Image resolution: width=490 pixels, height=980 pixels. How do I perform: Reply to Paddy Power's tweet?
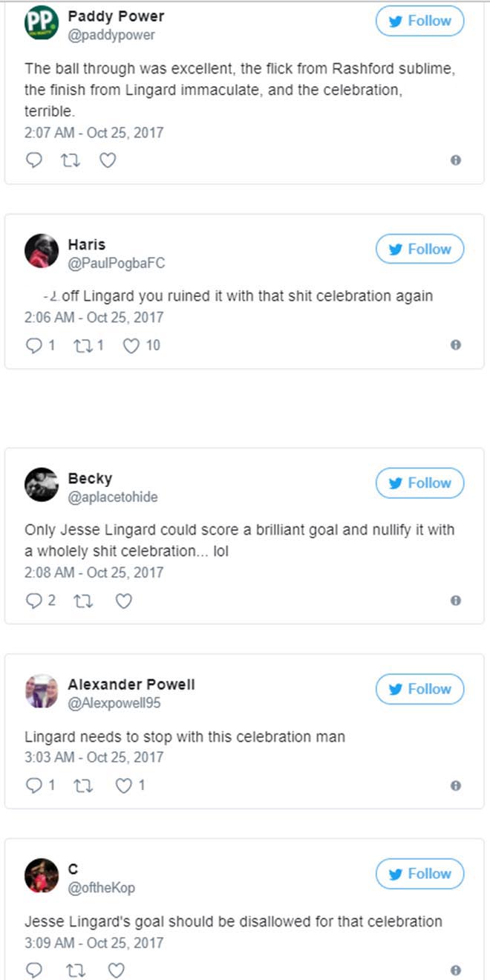pos(34,160)
